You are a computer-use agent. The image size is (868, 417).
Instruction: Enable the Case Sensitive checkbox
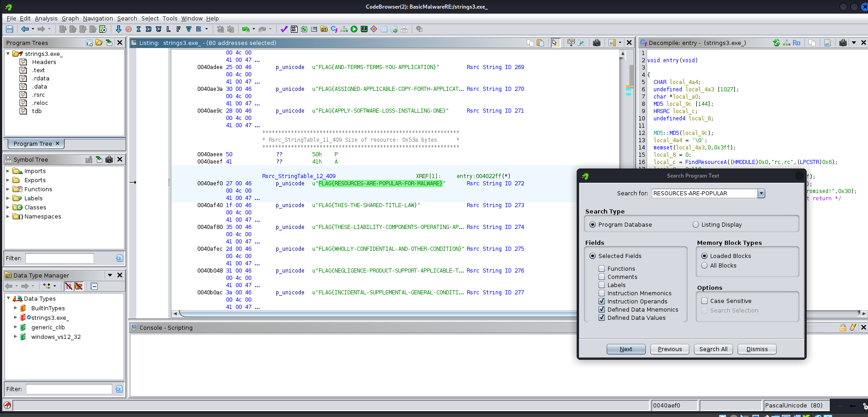point(704,301)
